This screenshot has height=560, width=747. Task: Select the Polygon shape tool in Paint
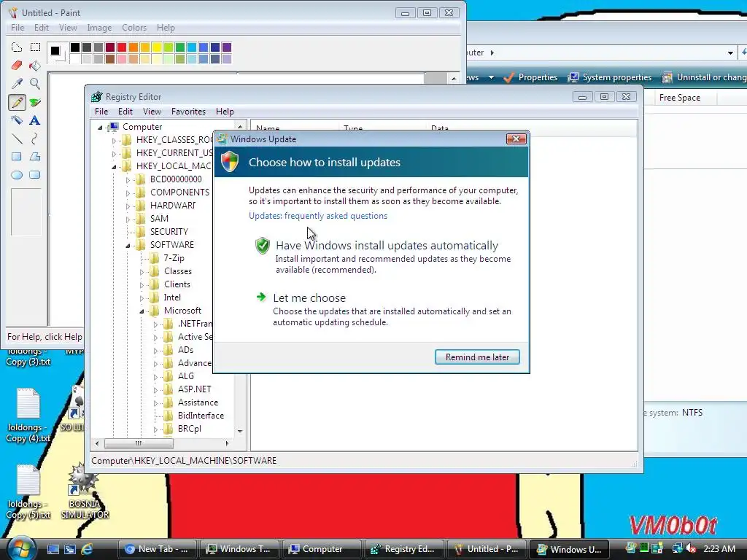(35, 157)
